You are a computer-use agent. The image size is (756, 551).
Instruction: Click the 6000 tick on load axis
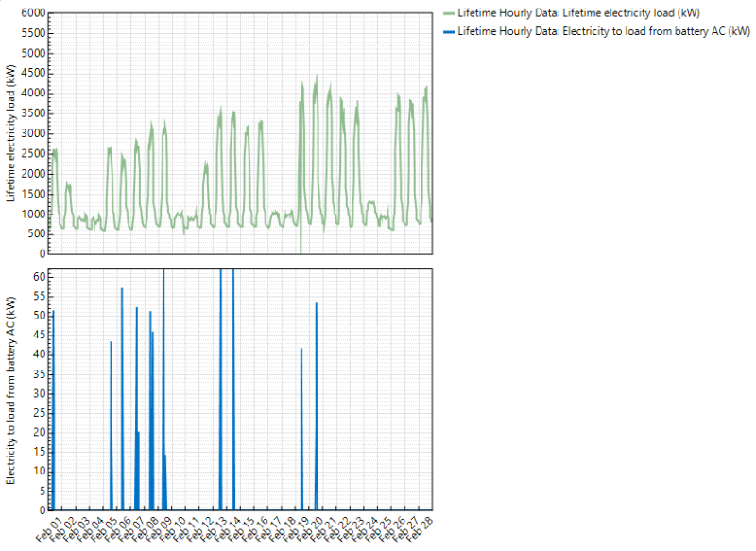(x=32, y=13)
